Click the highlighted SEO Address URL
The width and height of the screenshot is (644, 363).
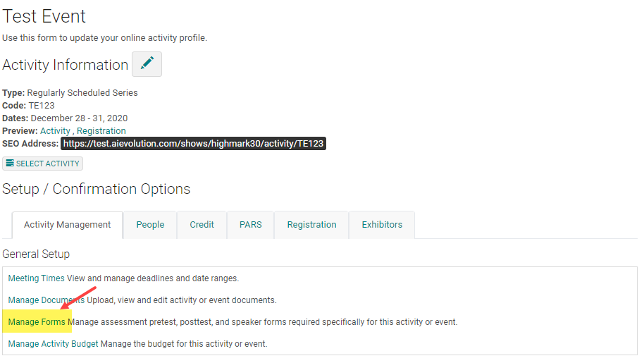pos(194,144)
